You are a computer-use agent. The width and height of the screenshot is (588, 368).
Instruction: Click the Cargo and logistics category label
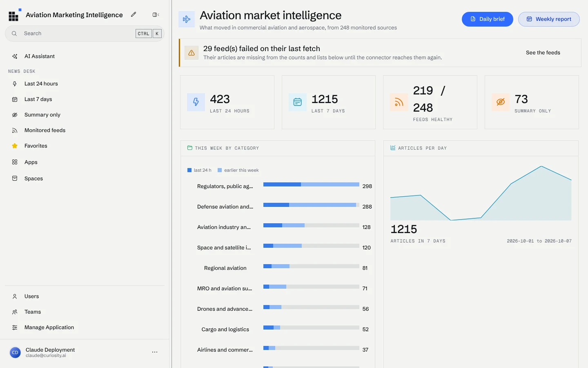coord(225,330)
